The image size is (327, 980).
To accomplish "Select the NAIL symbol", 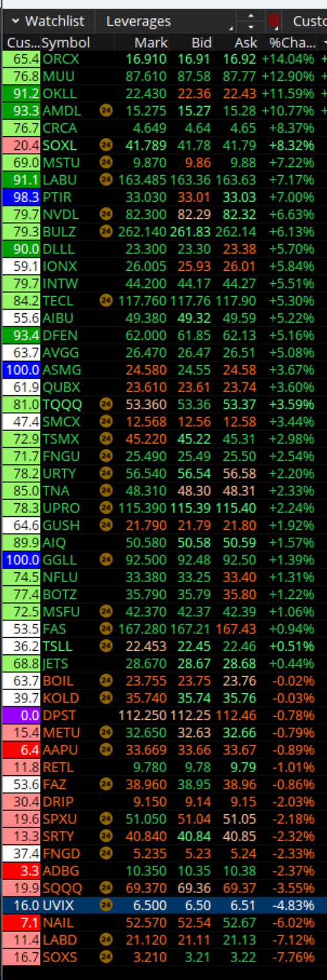I will coord(58,923).
